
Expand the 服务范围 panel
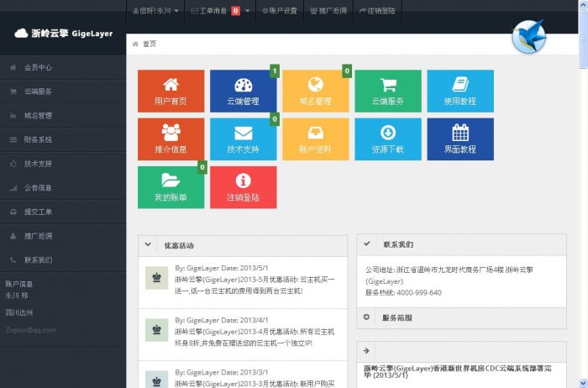pyautogui.click(x=461, y=318)
